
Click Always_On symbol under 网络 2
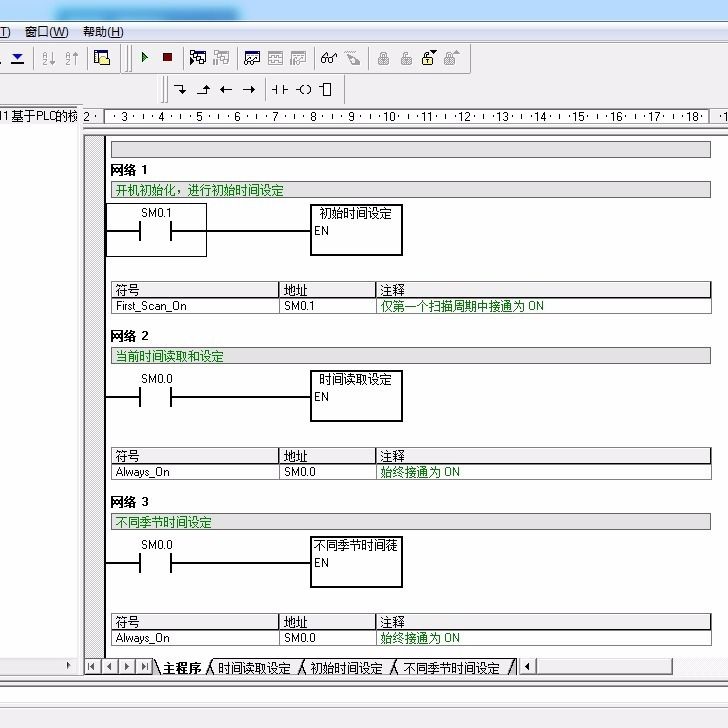(195, 472)
